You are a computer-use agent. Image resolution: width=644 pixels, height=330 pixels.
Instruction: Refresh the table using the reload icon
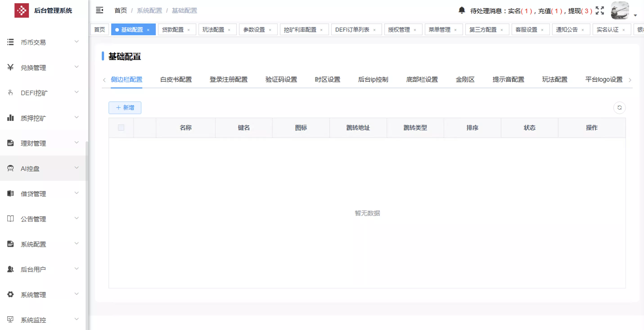click(619, 108)
